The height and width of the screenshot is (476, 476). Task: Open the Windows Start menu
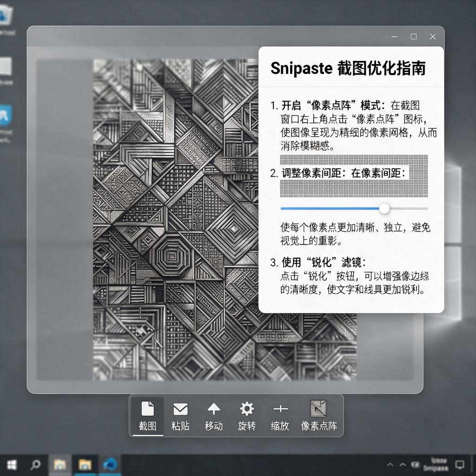tap(12, 465)
